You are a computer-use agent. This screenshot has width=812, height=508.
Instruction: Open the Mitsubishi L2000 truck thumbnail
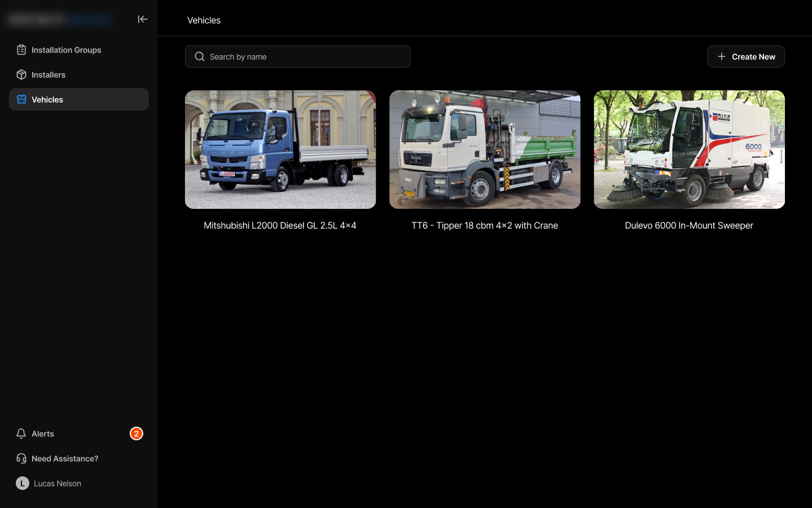pos(280,150)
